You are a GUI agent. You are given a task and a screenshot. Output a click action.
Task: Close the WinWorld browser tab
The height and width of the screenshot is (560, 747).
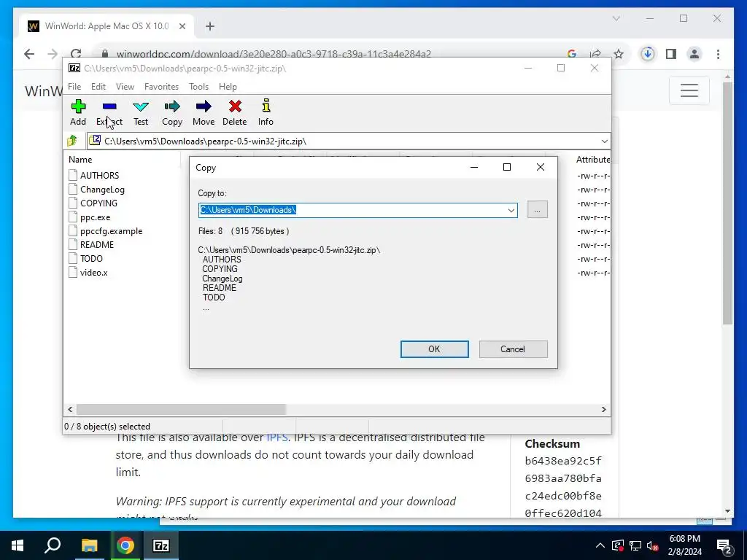182,26
